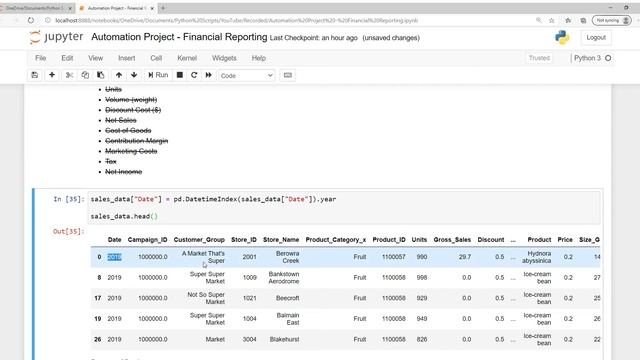The image size is (640, 360).
Task: Click the Python logo icon
Action: [562, 38]
